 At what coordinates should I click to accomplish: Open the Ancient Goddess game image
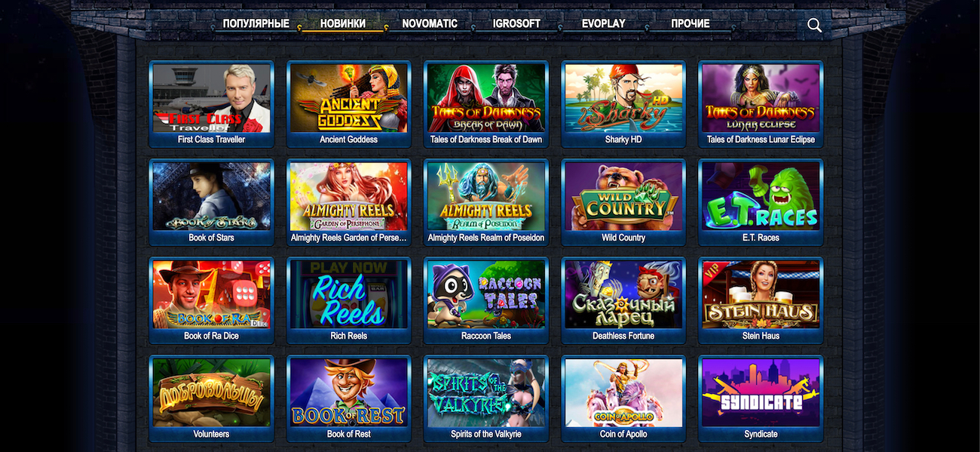[349, 98]
